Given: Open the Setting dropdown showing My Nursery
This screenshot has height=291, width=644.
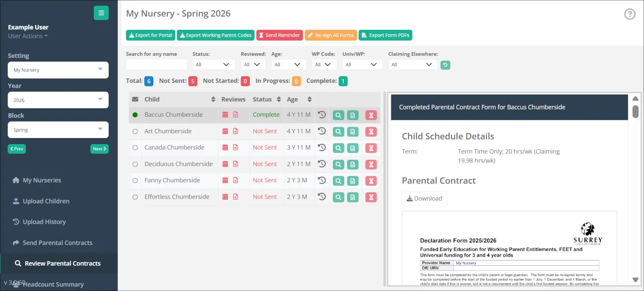Looking at the screenshot, I should pyautogui.click(x=58, y=70).
